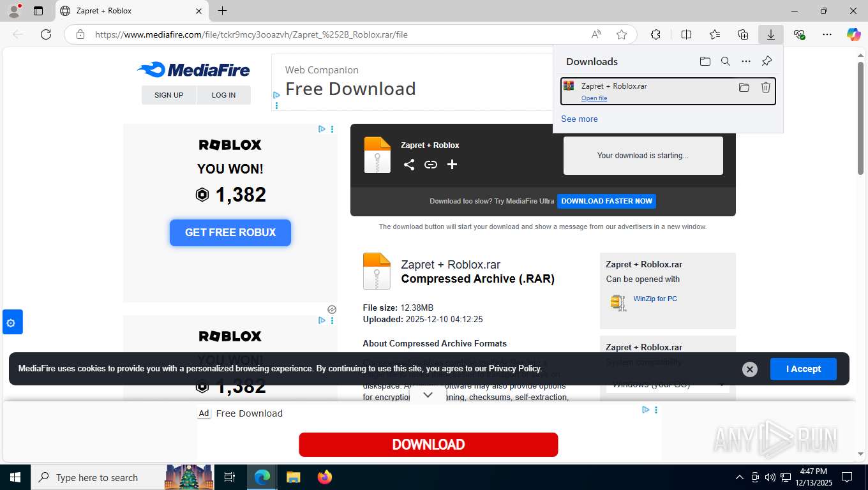The image size is (868, 490).
Task: Click the red DOWNLOAD ad button
Action: tap(428, 445)
